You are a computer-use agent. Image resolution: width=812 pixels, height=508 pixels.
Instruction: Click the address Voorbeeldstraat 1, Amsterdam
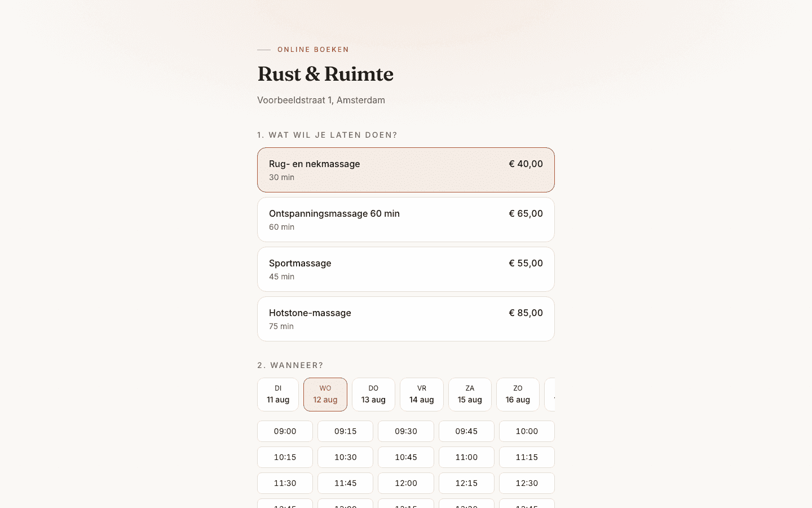321,100
